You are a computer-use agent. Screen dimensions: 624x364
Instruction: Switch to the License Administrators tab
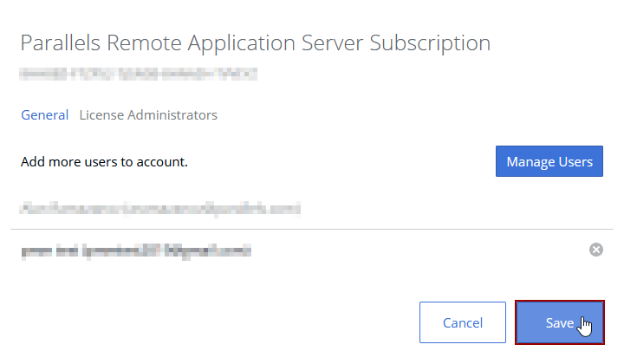148,114
